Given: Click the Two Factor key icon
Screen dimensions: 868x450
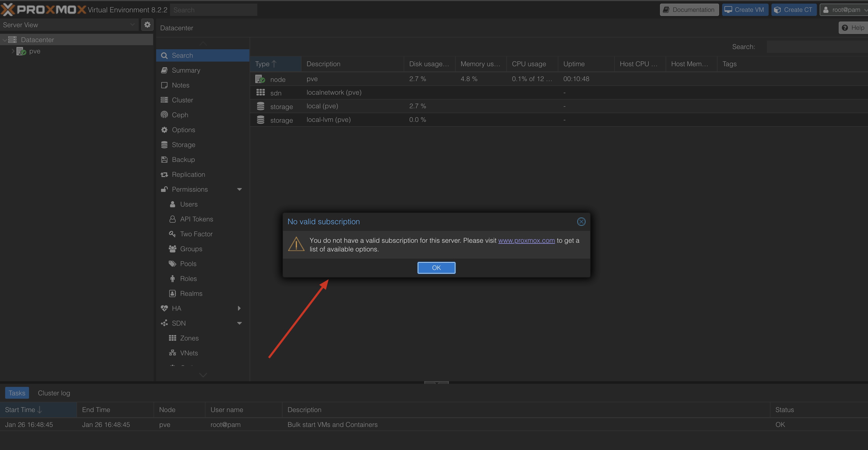Looking at the screenshot, I should point(172,234).
